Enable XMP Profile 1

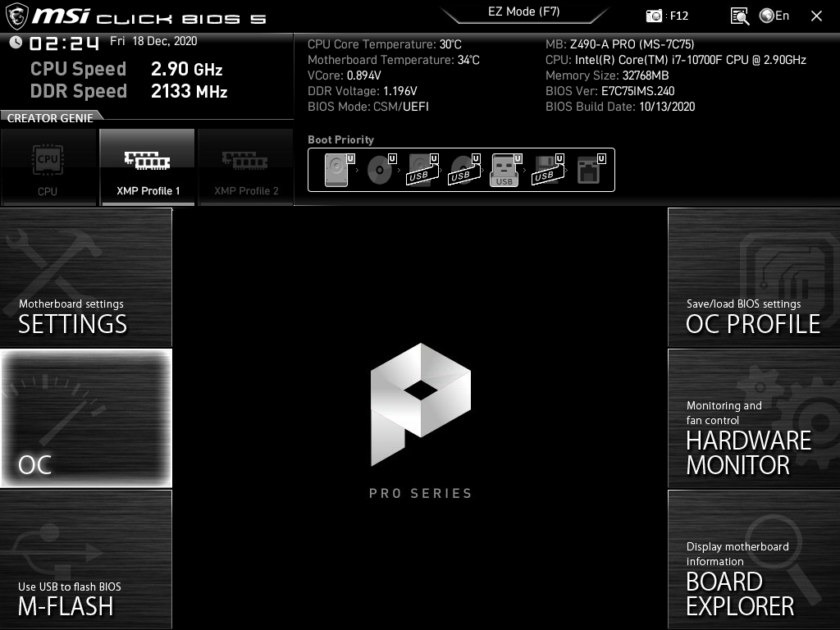148,167
